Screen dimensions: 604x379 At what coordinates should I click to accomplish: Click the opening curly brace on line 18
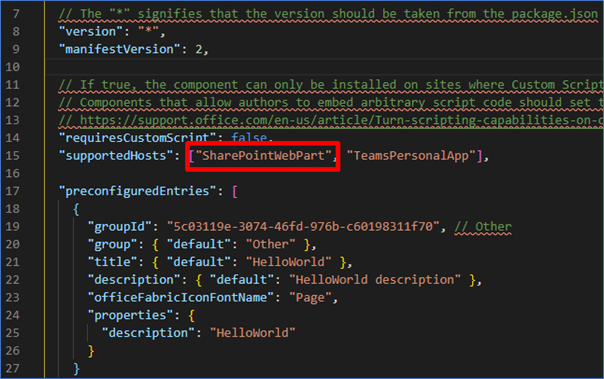tap(76, 209)
